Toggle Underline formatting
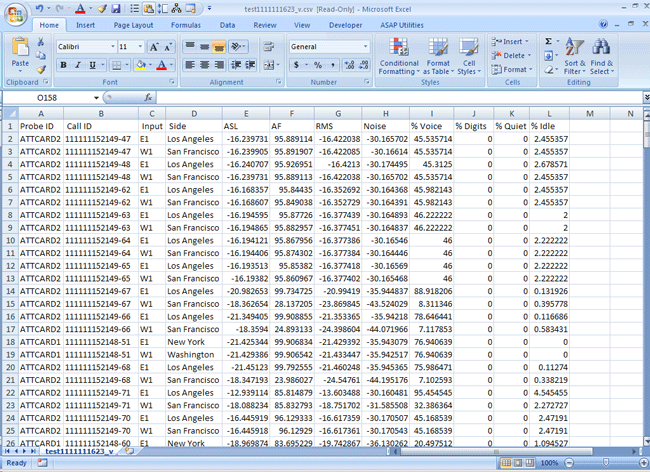Viewport: 650px width, 472px height. click(92, 65)
